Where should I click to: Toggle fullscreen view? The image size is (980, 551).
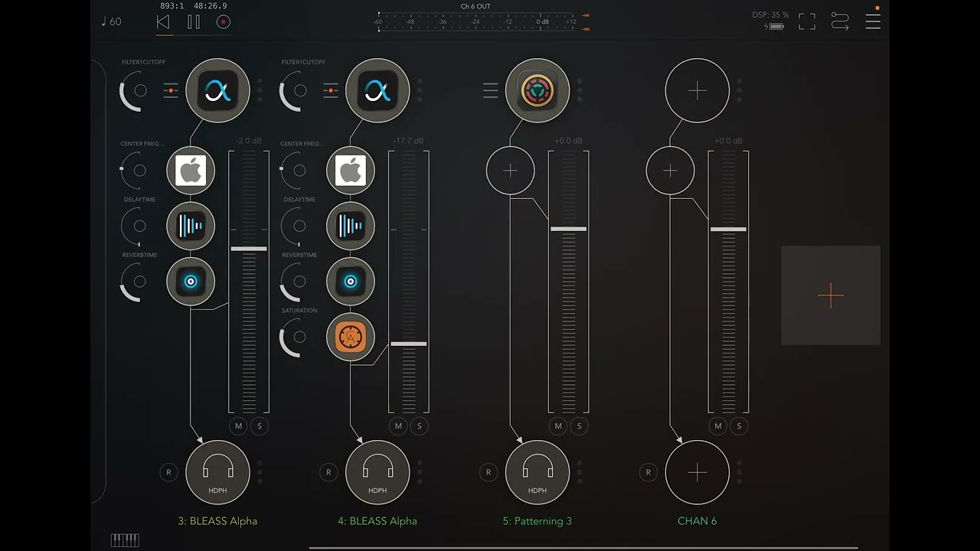point(807,21)
